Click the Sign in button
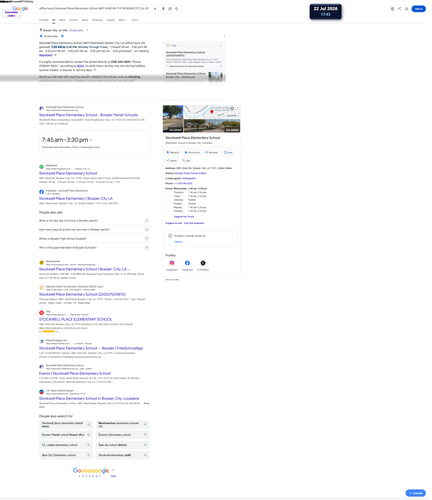The height and width of the screenshot is (500, 432). pyautogui.click(x=418, y=9)
